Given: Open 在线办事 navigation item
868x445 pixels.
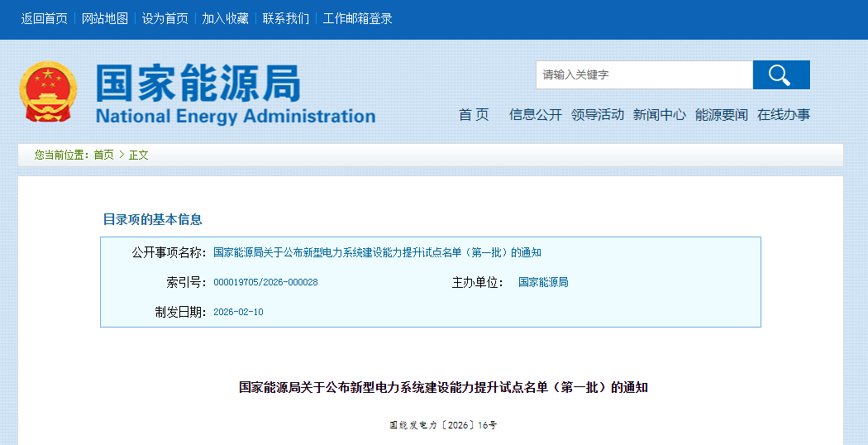Looking at the screenshot, I should (783, 115).
